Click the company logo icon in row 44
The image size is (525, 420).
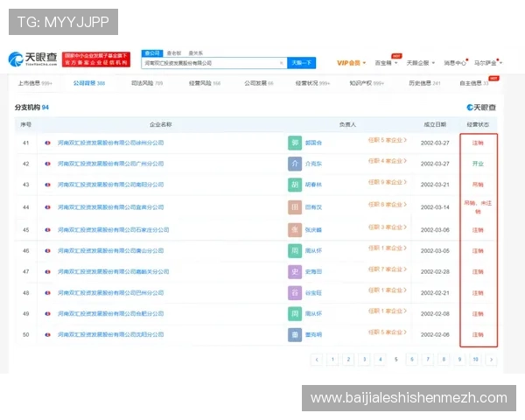(x=47, y=207)
